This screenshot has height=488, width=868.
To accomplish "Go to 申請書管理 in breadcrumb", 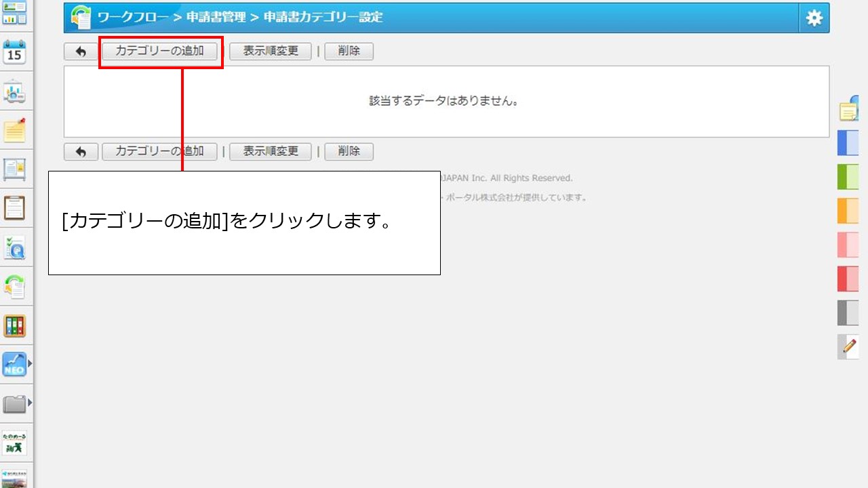I will (215, 17).
